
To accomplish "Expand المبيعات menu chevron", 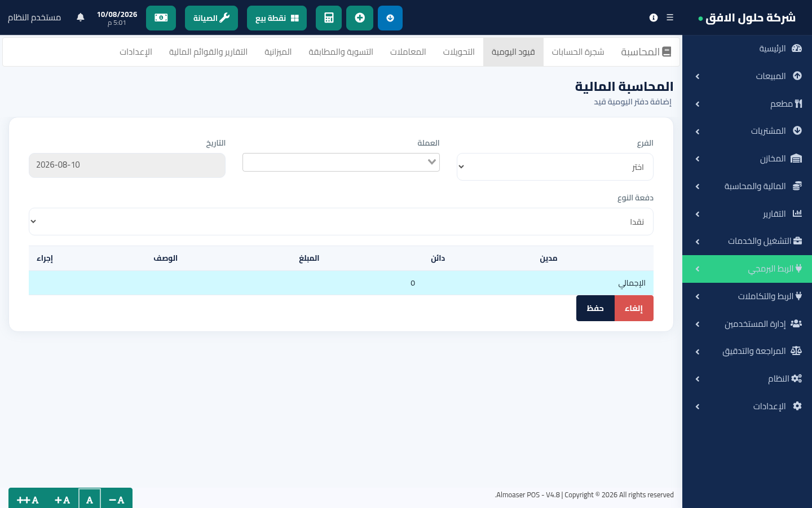I will tap(698, 76).
